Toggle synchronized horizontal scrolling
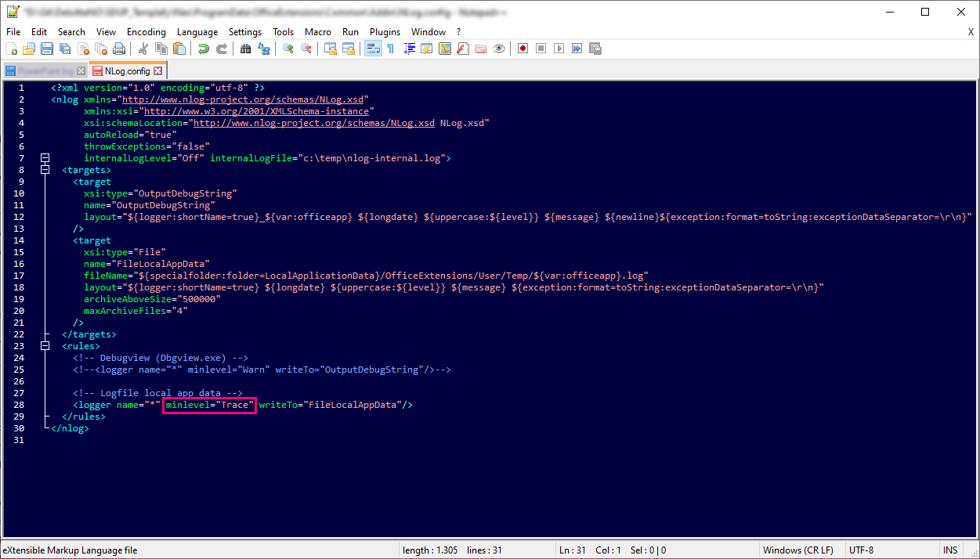 tap(349, 49)
